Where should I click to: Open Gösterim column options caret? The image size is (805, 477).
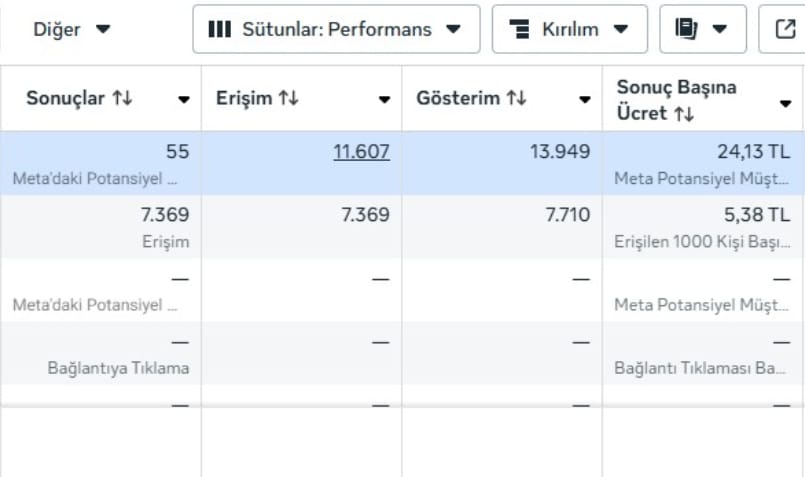pyautogui.click(x=584, y=99)
